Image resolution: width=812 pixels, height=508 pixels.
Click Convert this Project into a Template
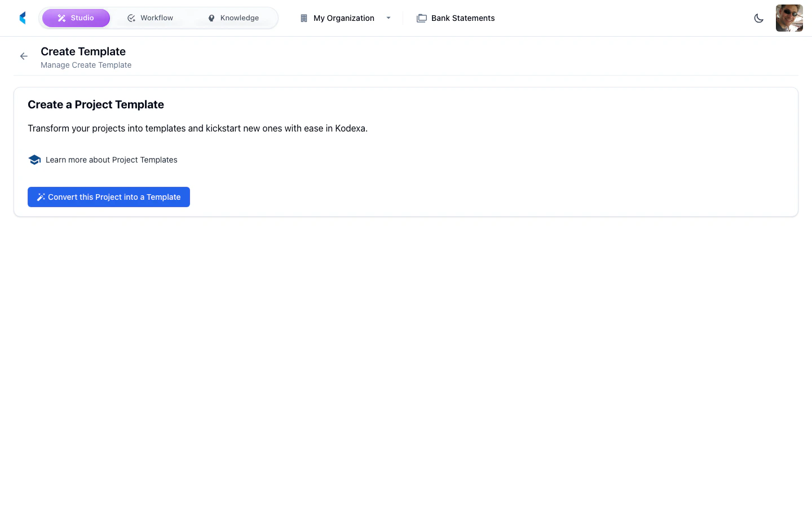108,196
